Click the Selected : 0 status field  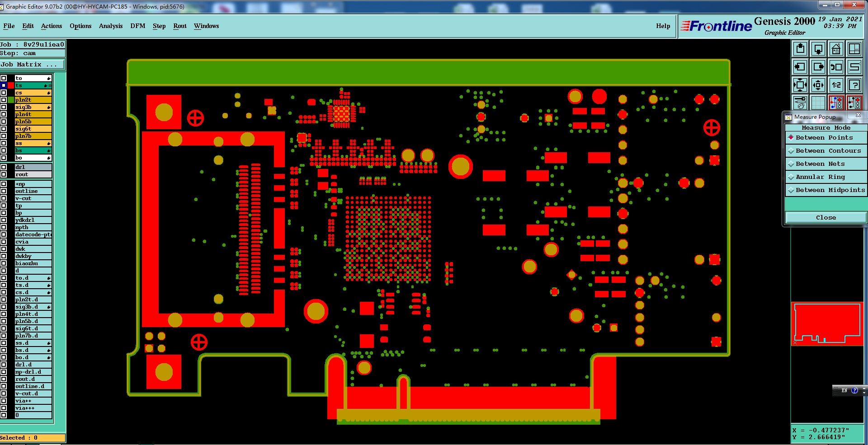pos(33,438)
